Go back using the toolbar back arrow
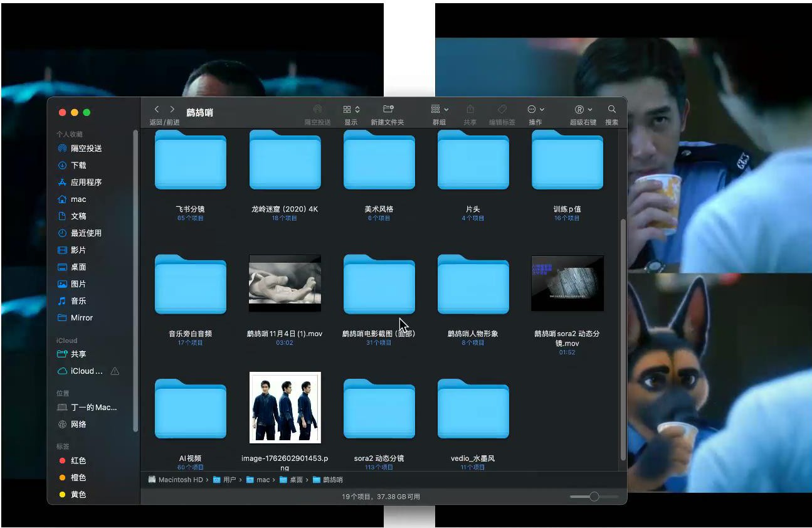Image resolution: width=812 pixels, height=528 pixels. click(x=157, y=110)
